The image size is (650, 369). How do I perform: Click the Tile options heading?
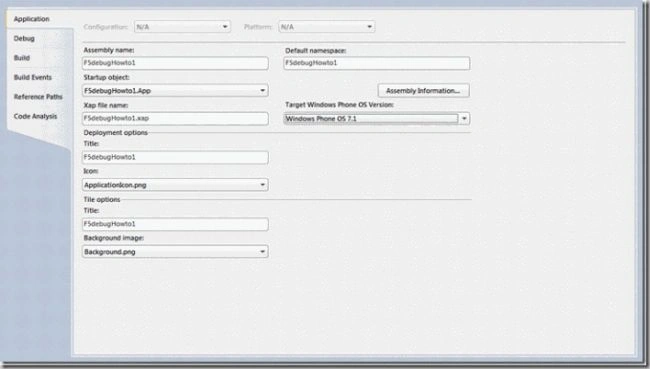(102, 199)
